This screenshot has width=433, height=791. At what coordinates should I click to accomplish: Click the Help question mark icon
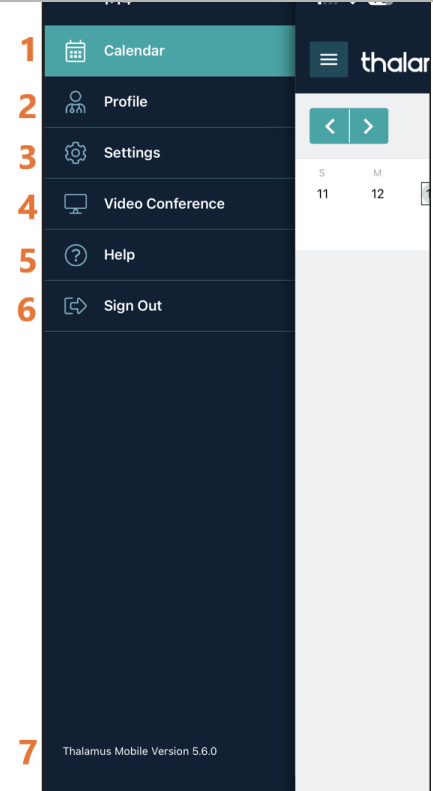coord(76,255)
